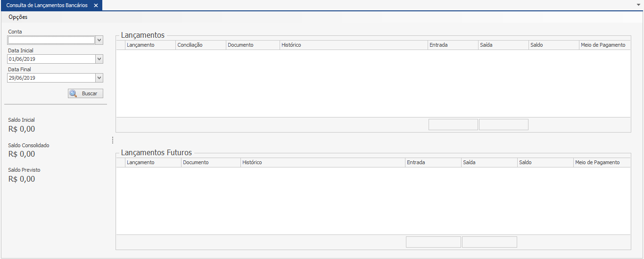The width and height of the screenshot is (644, 259).
Task: Expand the Conta dropdown arrow
Action: [99, 41]
